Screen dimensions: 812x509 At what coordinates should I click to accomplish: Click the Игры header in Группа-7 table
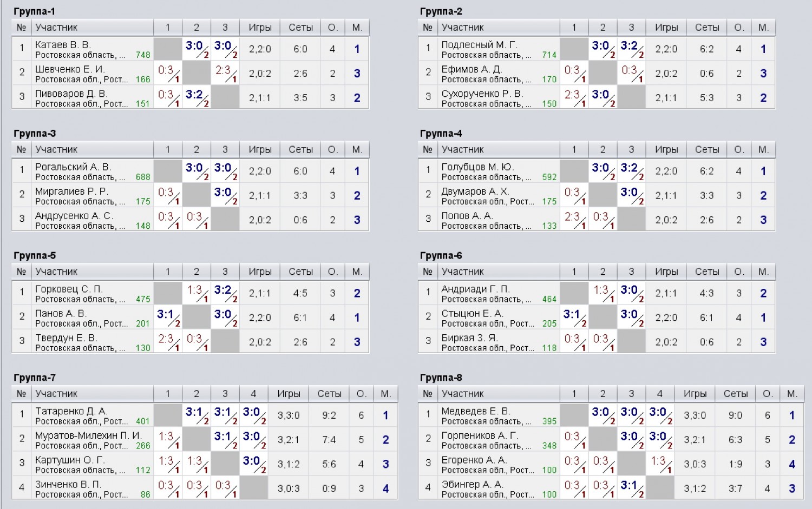click(289, 394)
